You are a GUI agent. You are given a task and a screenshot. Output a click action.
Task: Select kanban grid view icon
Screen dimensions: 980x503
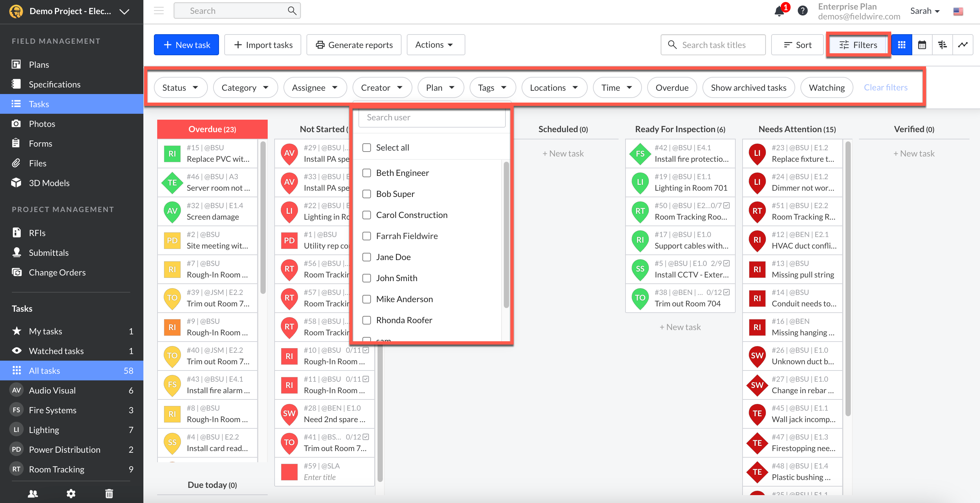pyautogui.click(x=901, y=45)
